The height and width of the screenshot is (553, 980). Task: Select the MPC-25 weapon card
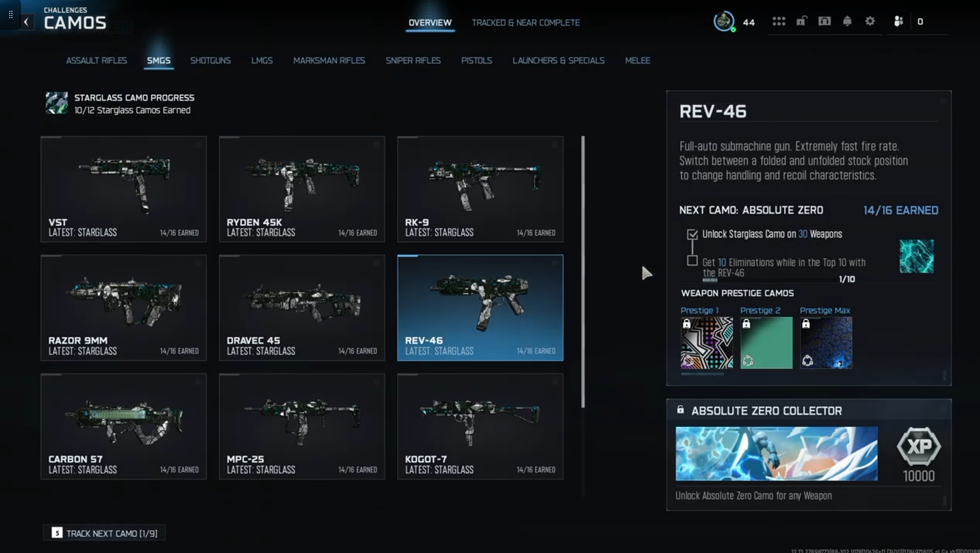(302, 427)
